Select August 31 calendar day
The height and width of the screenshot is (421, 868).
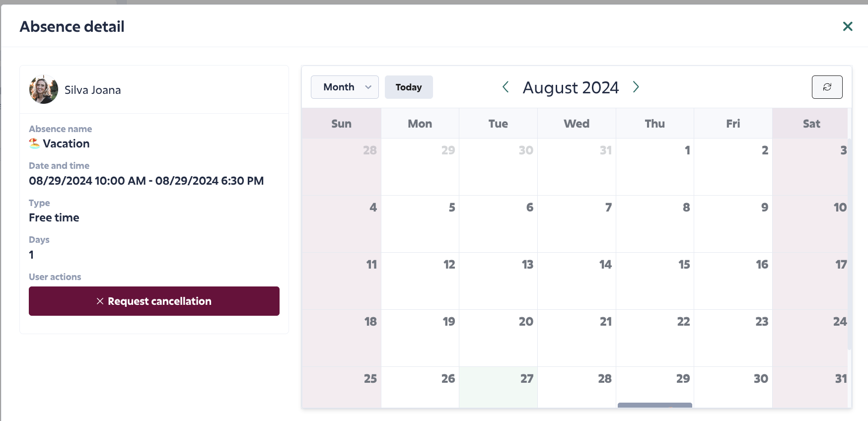pos(811,387)
